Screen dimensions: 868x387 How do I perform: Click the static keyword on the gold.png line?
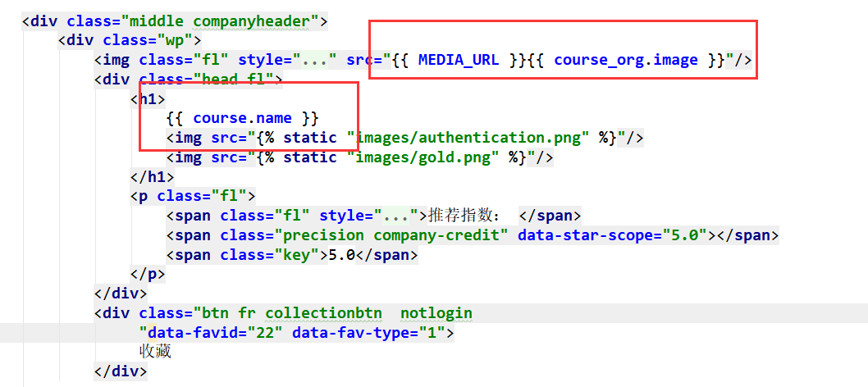pos(310,157)
